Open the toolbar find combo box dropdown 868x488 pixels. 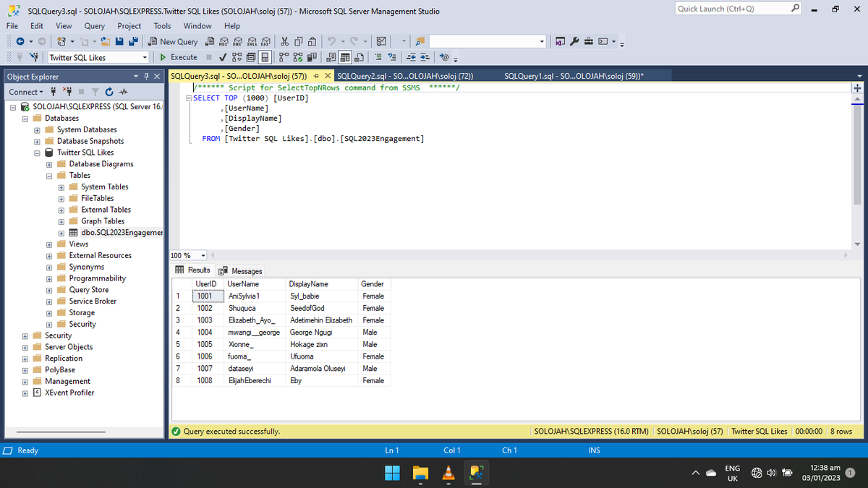click(542, 41)
